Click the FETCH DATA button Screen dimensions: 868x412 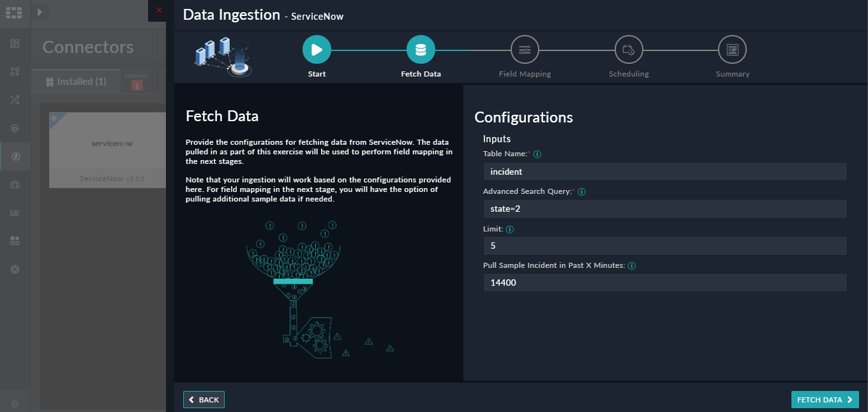pos(825,400)
